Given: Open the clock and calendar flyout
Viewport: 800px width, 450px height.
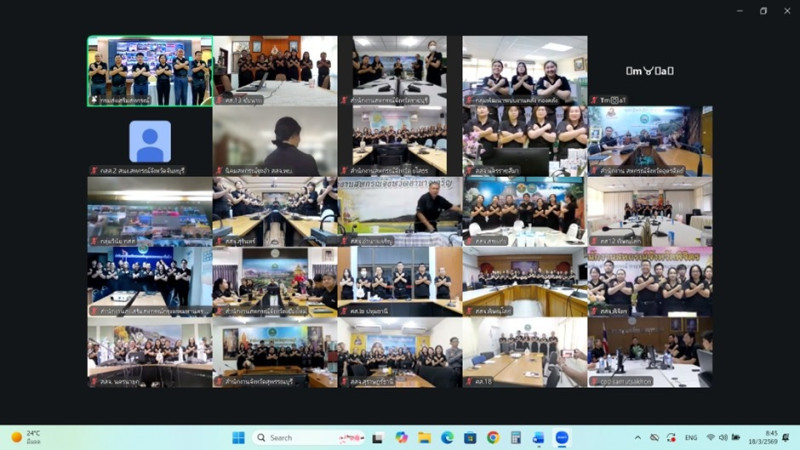Looking at the screenshot, I should coord(770,437).
